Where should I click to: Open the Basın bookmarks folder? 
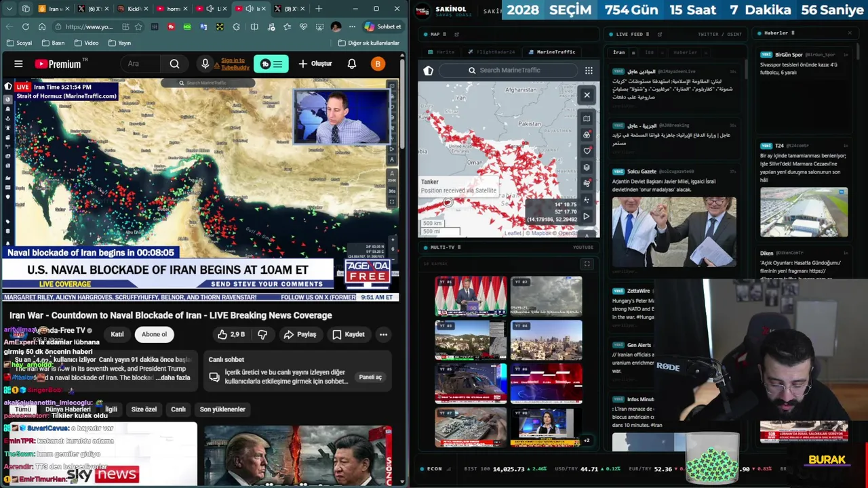pos(53,43)
